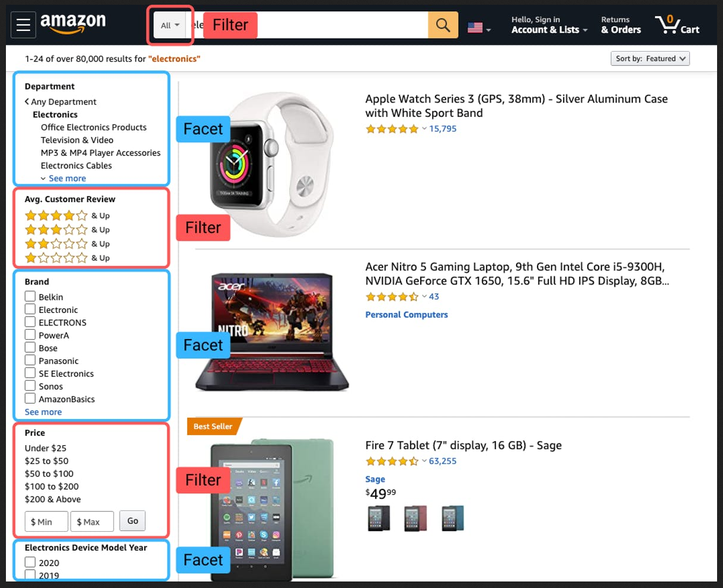The height and width of the screenshot is (588, 723).
Task: Open the Sort by Featured dropdown
Action: point(650,59)
